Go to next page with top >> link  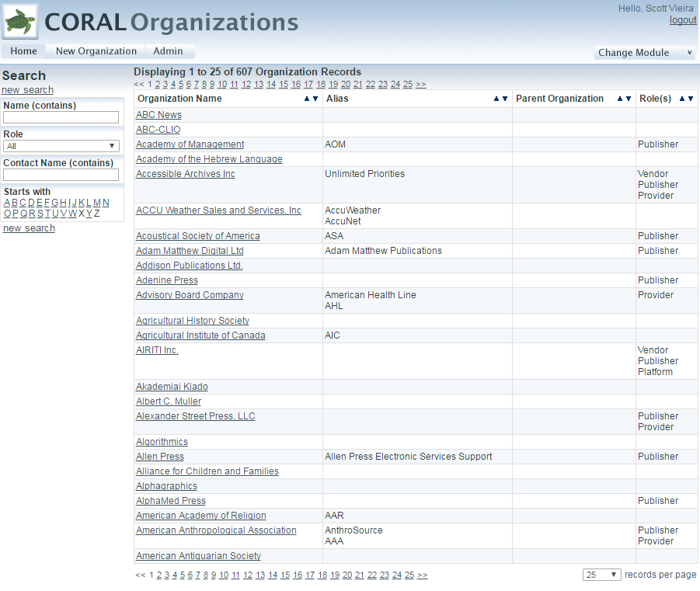coord(420,85)
